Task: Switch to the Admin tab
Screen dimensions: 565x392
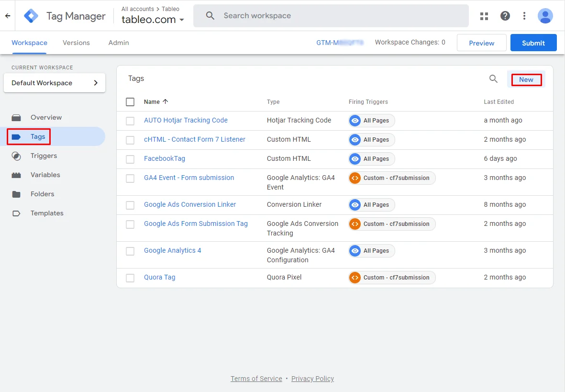Action: 119,43
